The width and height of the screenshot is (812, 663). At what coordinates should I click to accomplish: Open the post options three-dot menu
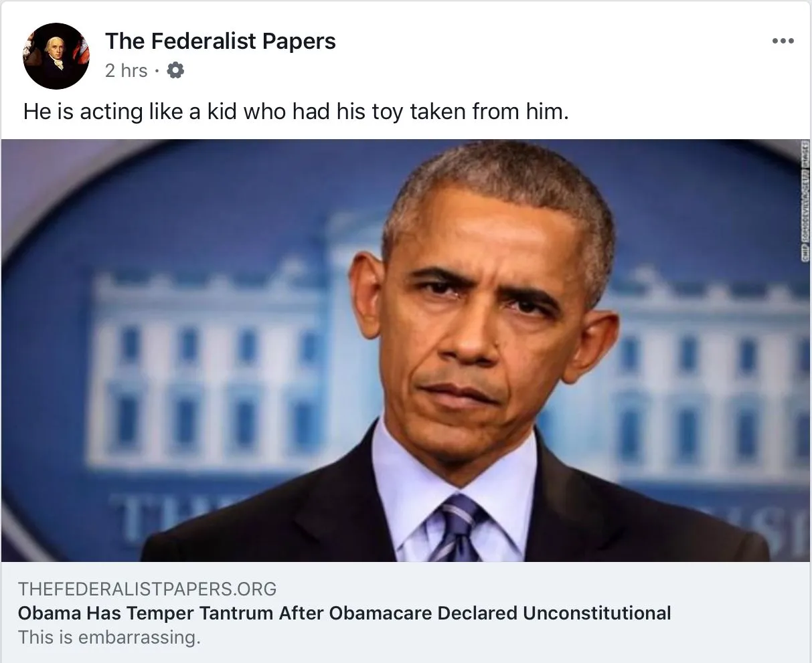783,41
